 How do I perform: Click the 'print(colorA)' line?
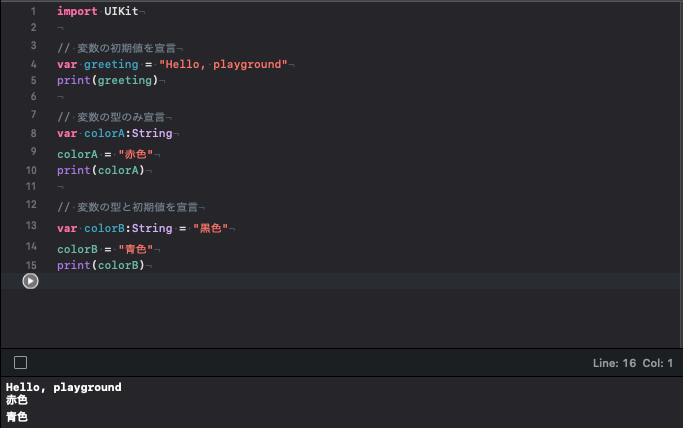[101, 170]
